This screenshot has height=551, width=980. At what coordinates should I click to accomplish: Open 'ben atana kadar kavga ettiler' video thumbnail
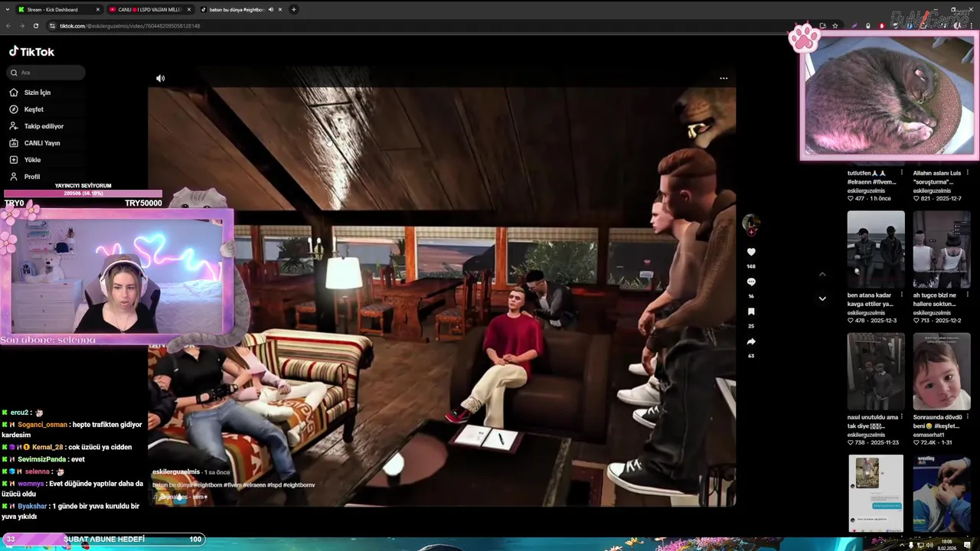tap(876, 249)
